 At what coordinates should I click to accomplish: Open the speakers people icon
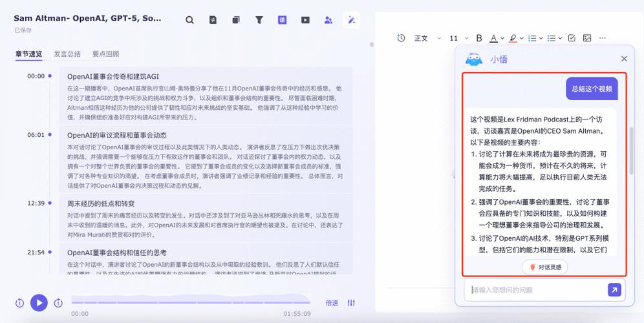coord(328,19)
